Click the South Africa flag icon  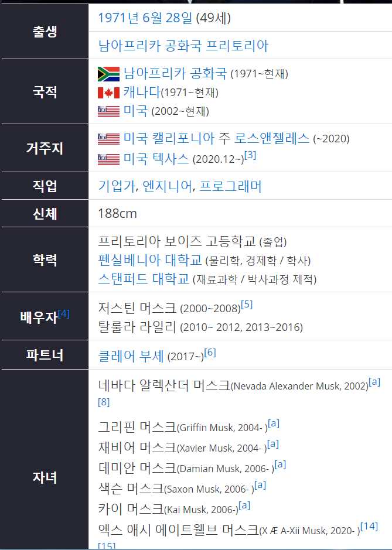coord(108,74)
